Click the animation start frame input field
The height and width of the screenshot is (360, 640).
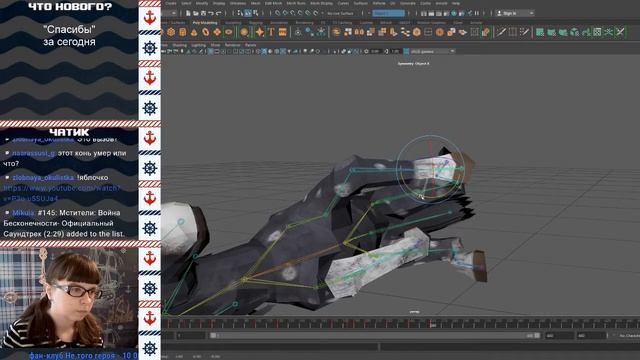[190, 336]
